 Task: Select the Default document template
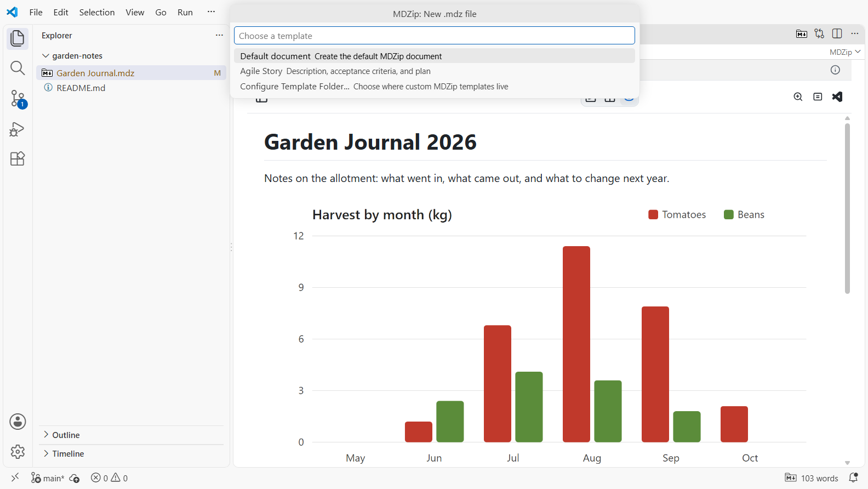point(435,56)
